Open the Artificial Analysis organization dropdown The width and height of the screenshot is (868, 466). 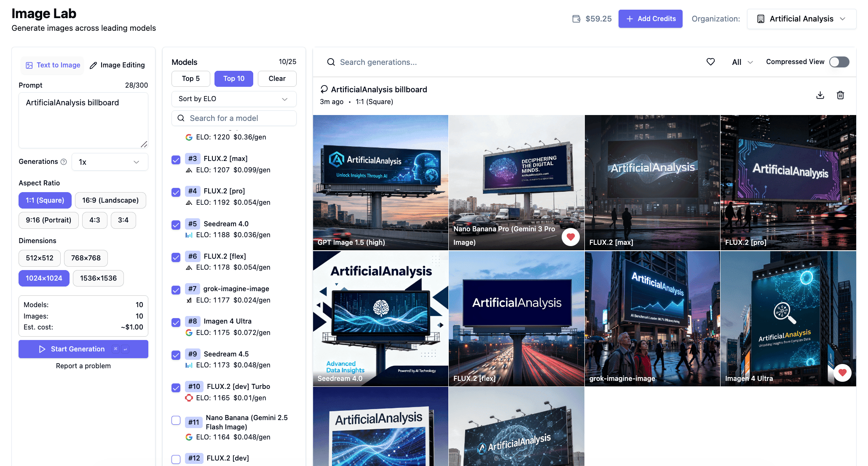(801, 19)
